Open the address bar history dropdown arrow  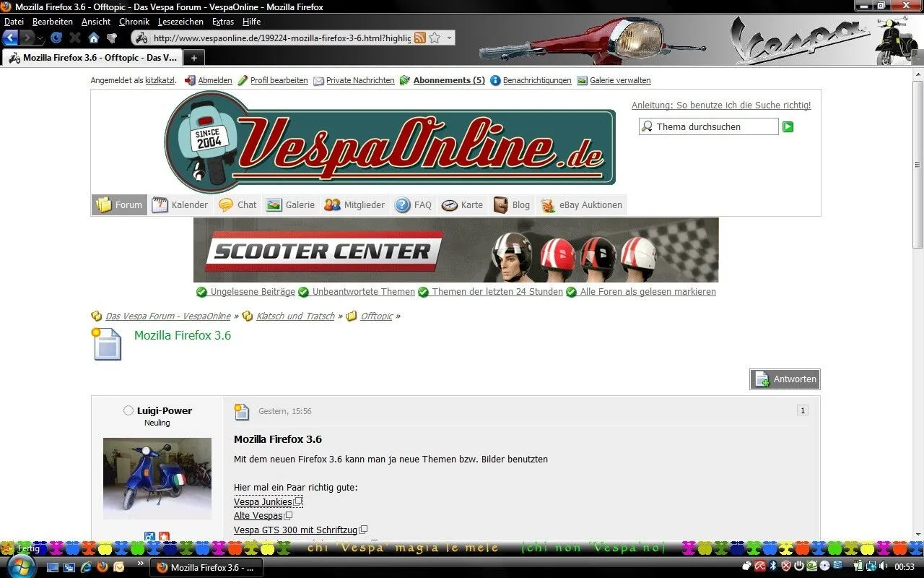click(x=449, y=38)
